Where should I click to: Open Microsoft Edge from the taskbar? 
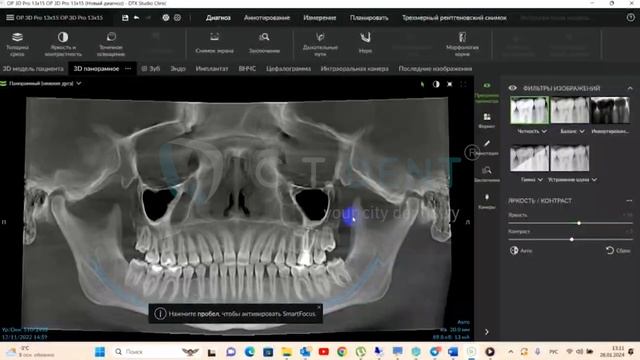(x=249, y=351)
